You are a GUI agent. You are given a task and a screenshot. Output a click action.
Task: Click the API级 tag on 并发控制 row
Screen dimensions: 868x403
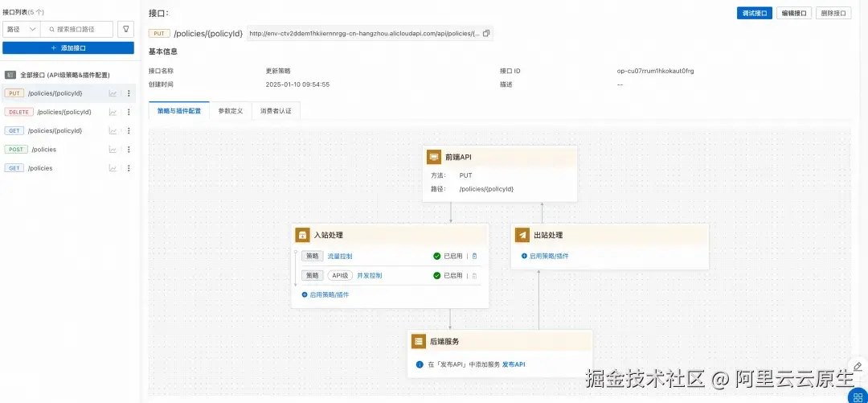point(340,275)
